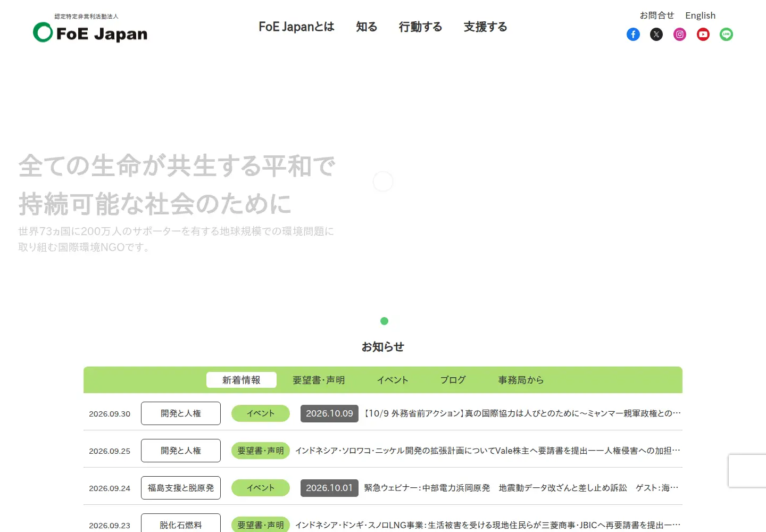
Task: Open the 行動する menu
Action: pyautogui.click(x=420, y=27)
